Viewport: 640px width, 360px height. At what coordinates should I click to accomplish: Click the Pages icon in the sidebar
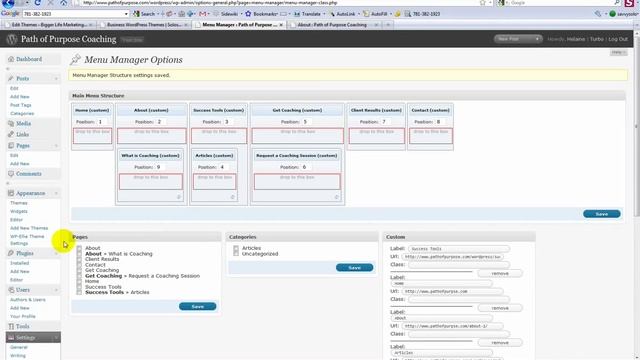click(x=11, y=146)
